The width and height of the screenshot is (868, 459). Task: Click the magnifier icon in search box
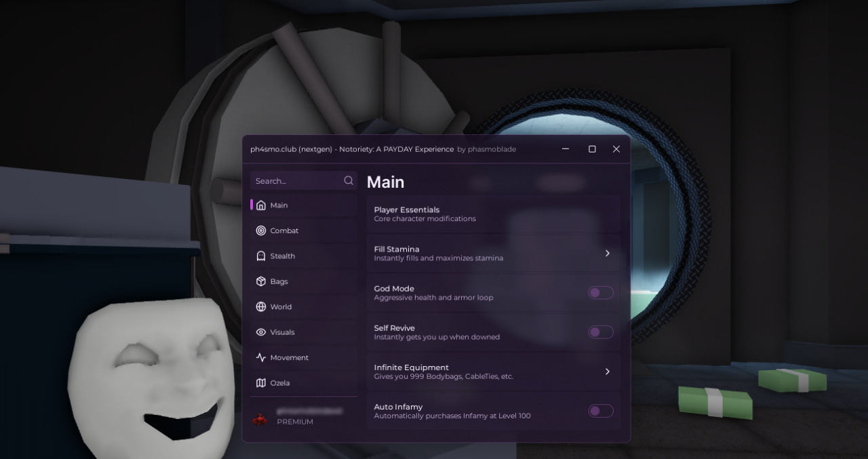(x=349, y=180)
